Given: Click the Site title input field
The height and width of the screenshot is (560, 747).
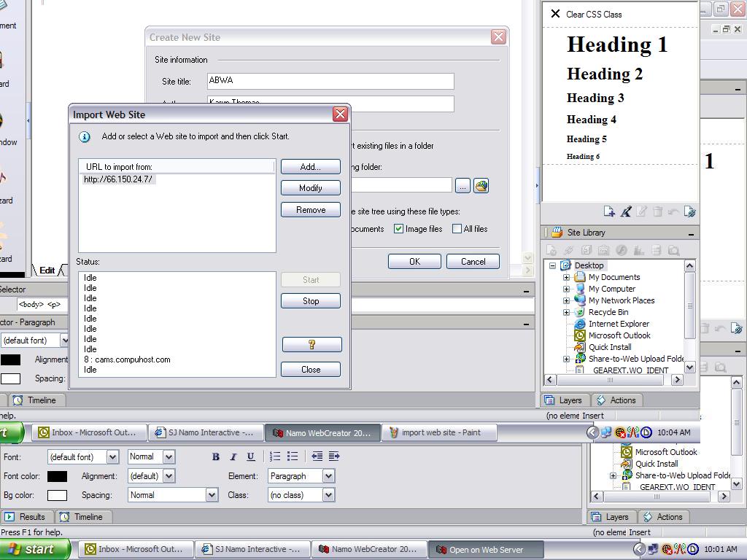Looking at the screenshot, I should (x=330, y=81).
